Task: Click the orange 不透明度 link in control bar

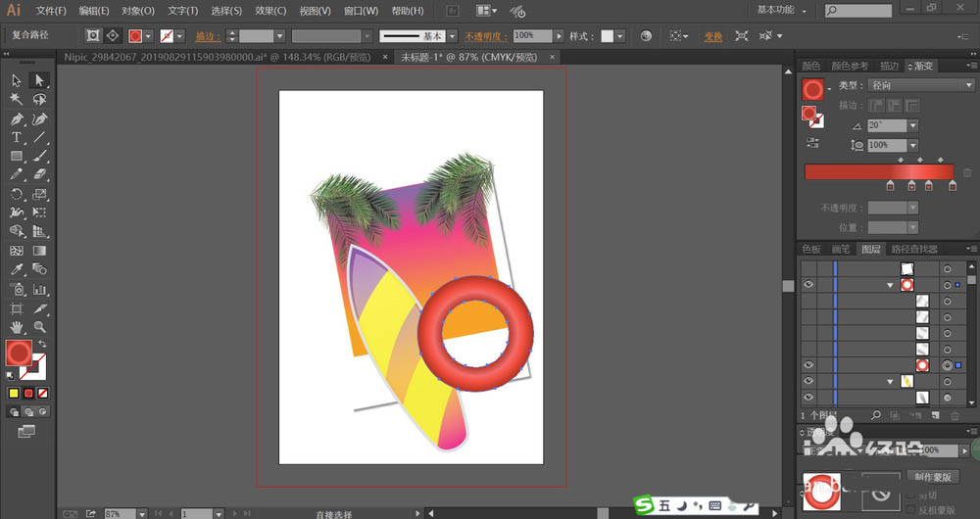Action: [486, 36]
